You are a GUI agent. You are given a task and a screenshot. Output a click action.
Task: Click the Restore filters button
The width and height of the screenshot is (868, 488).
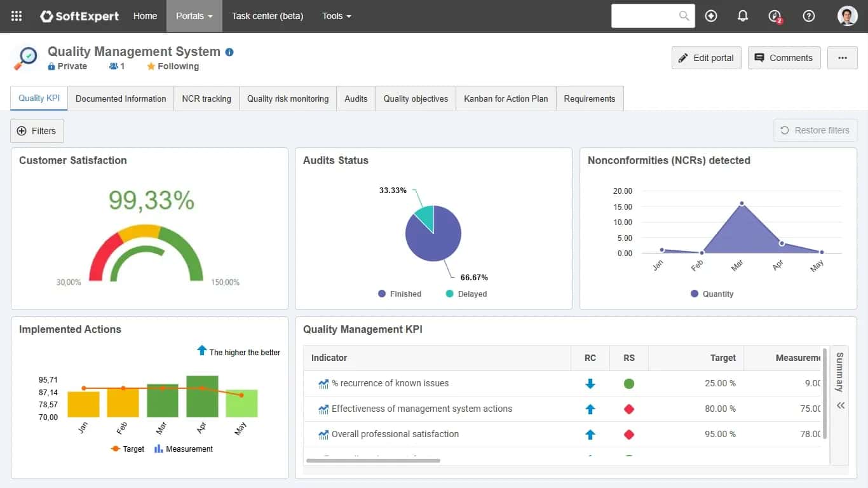pos(815,130)
